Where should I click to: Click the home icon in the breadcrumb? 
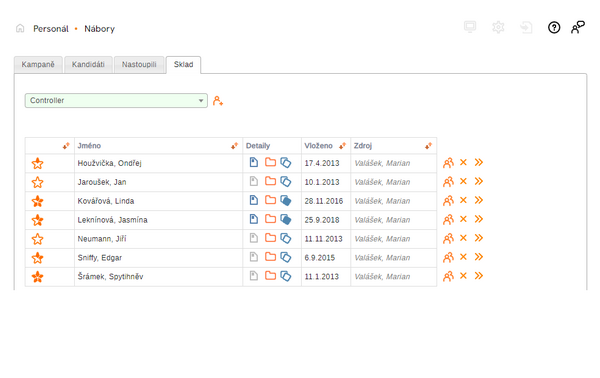[20, 28]
